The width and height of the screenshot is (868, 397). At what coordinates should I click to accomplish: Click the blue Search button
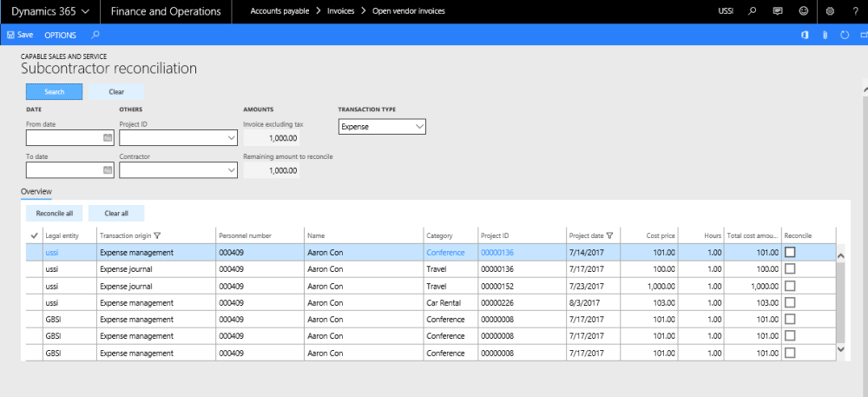click(54, 91)
